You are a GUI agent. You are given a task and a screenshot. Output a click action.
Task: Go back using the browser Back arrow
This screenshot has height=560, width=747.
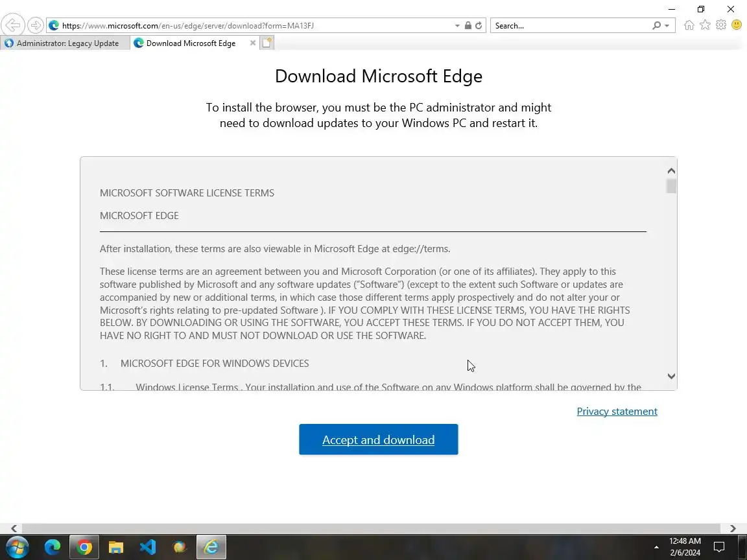click(13, 25)
